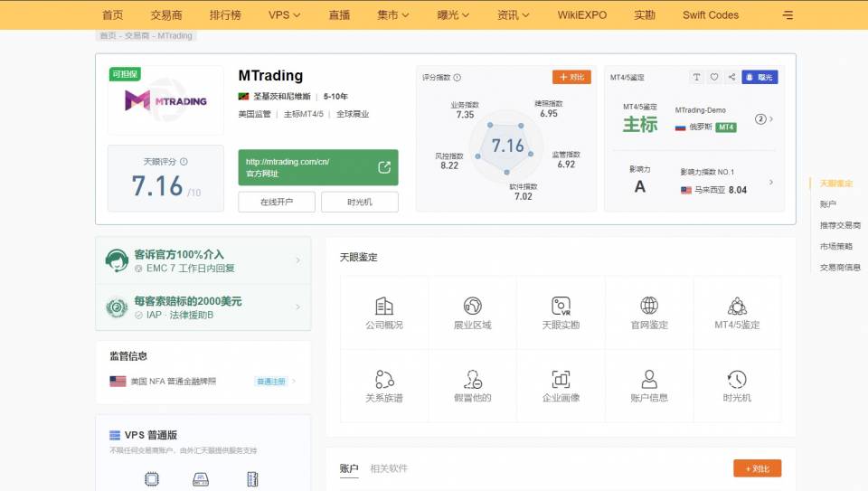The height and width of the screenshot is (491, 868).
Task: Jump to 交易商信息 in the side anchor
Action: click(840, 268)
